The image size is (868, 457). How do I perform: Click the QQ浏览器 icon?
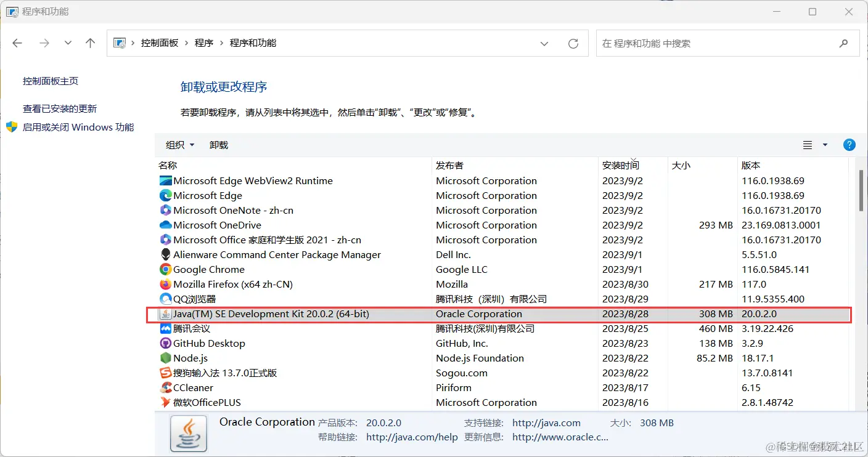[165, 299]
